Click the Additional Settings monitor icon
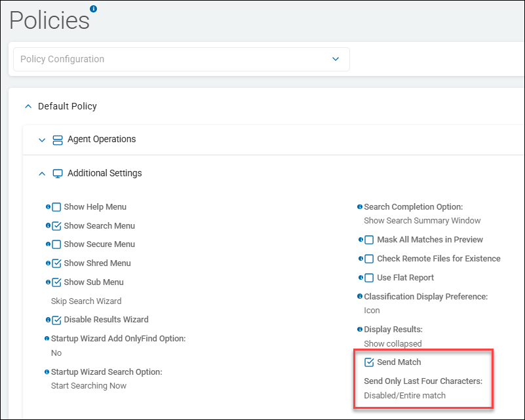 click(x=57, y=174)
